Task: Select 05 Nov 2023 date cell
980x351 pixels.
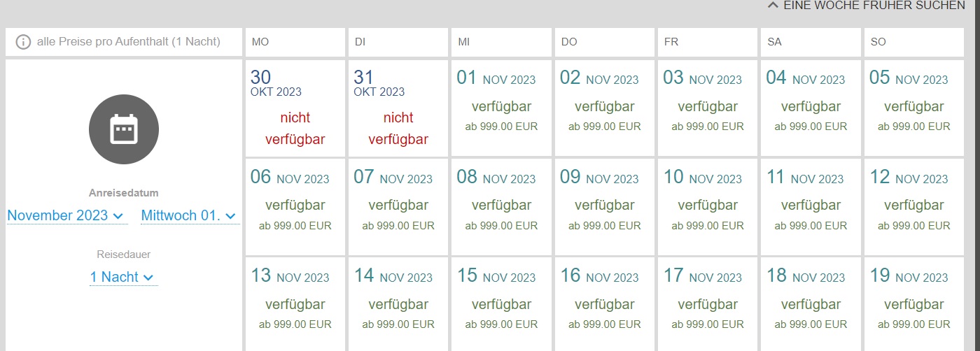Action: point(913,108)
